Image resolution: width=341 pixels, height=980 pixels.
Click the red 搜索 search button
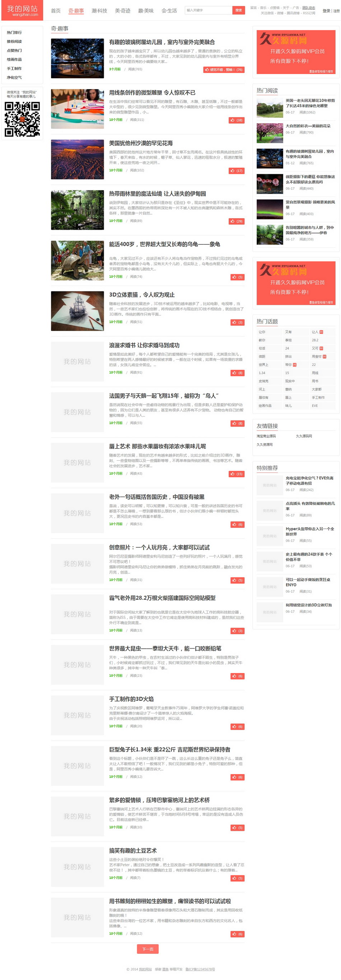238,10
